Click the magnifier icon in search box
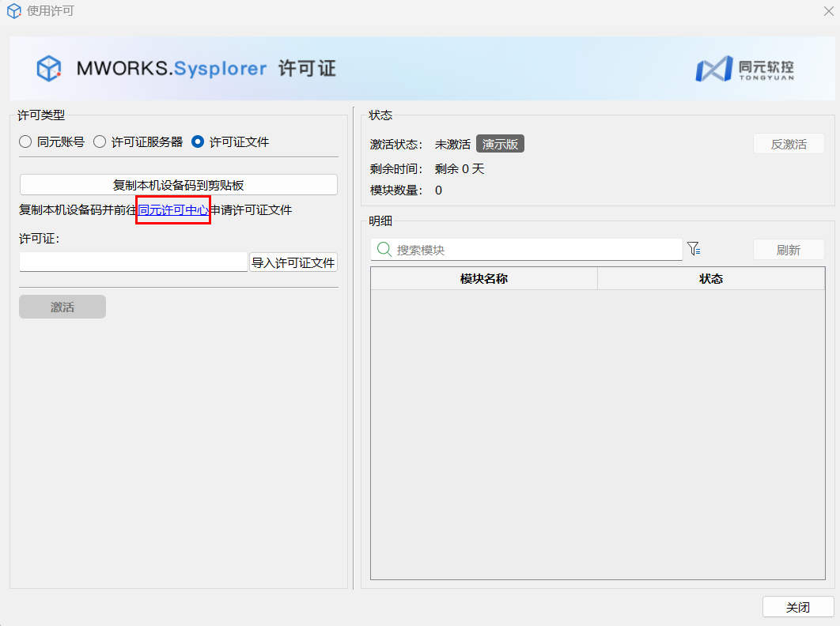 (x=384, y=250)
